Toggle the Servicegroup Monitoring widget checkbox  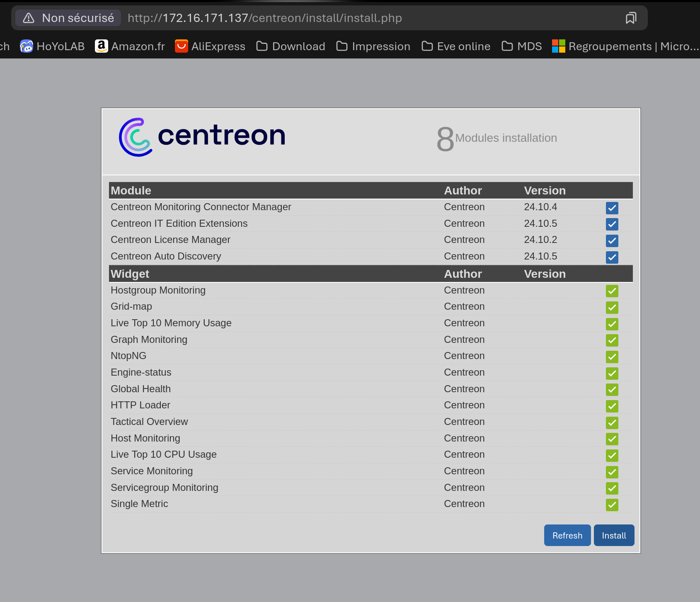pyautogui.click(x=612, y=488)
